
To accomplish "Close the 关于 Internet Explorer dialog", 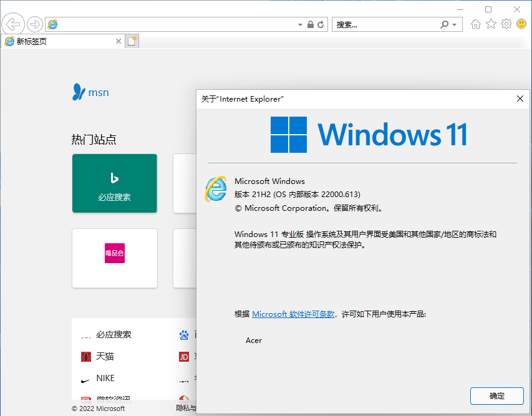I will pyautogui.click(x=520, y=99).
